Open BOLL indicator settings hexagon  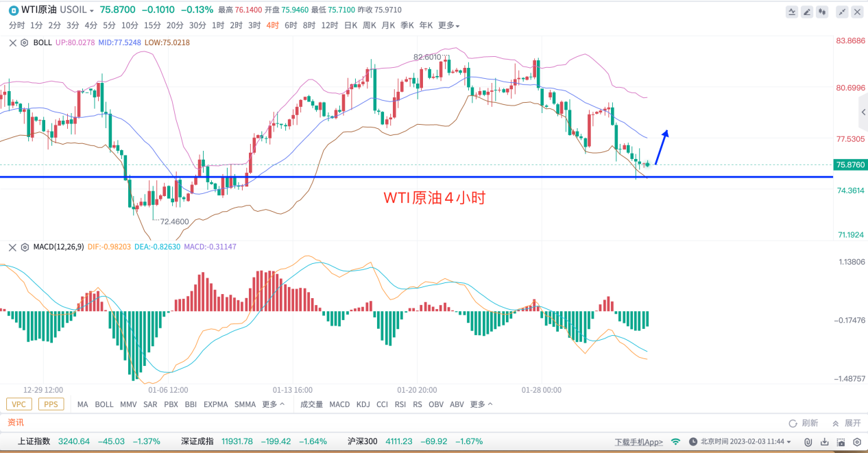(25, 42)
